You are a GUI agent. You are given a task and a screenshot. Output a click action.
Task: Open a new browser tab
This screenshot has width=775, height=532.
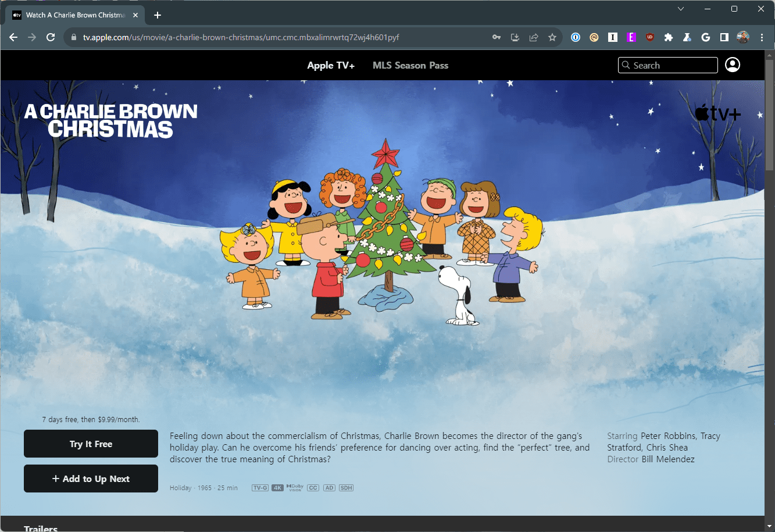[158, 15]
